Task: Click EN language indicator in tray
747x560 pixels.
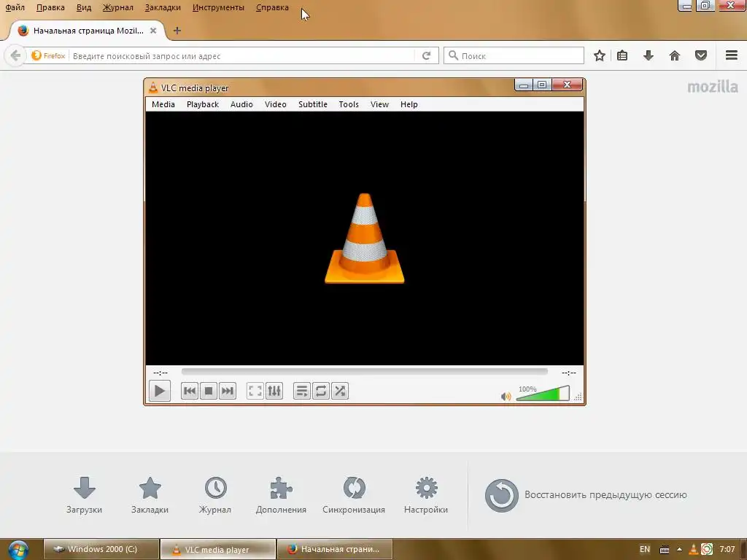Action: [645, 549]
